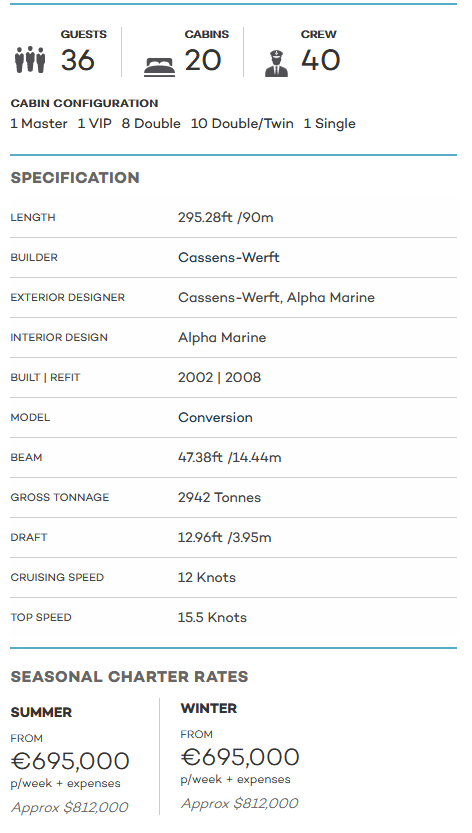Open the Alpha Marine interior design link
The height and width of the screenshot is (833, 472).
pyautogui.click(x=222, y=337)
